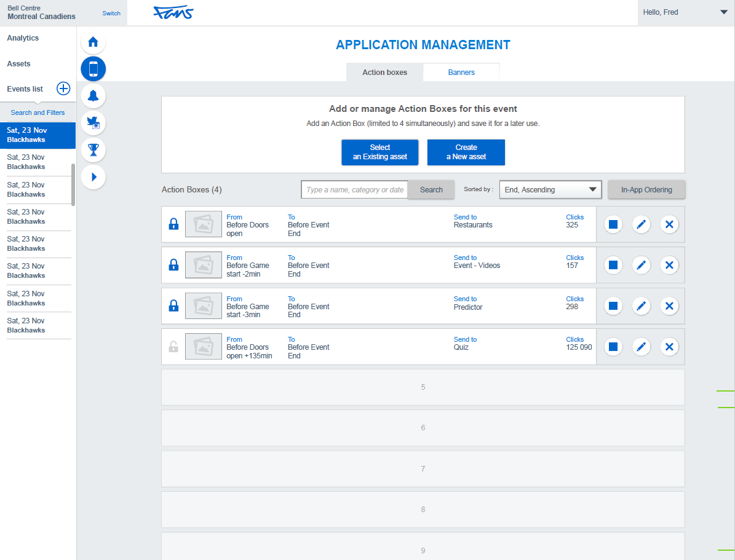Stop the Quiz action box

point(613,347)
